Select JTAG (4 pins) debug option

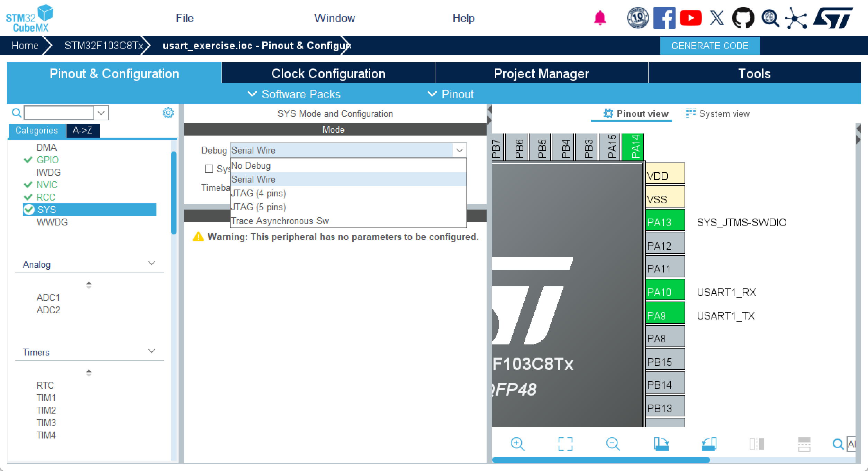point(259,193)
